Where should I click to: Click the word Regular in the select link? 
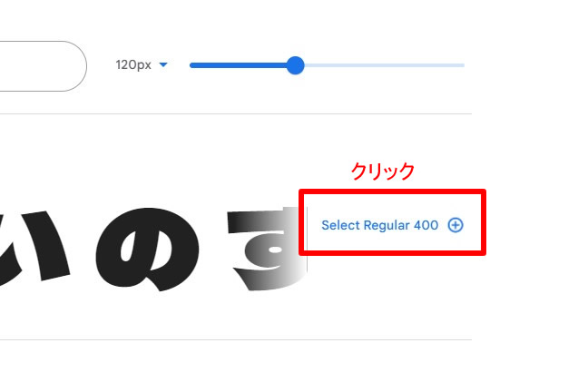coord(387,225)
